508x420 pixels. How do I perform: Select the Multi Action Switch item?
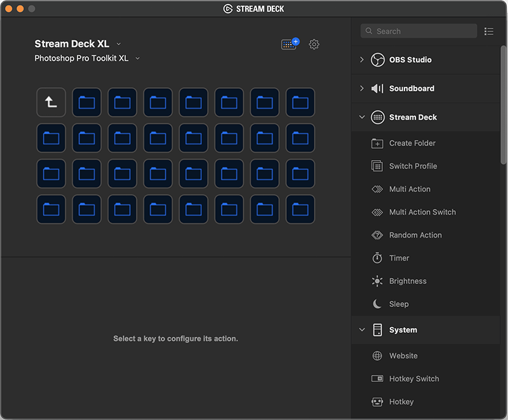[422, 212]
